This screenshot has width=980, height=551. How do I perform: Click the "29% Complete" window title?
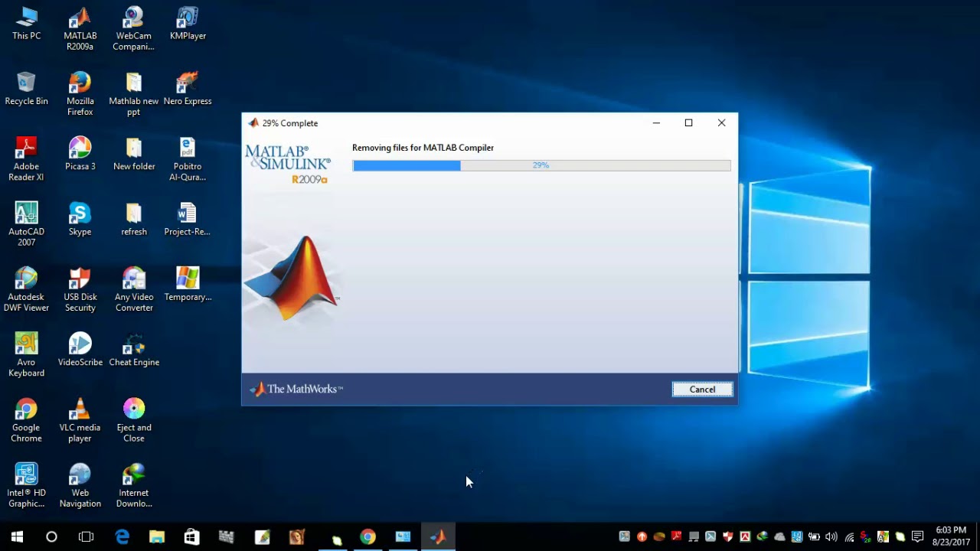(x=289, y=123)
